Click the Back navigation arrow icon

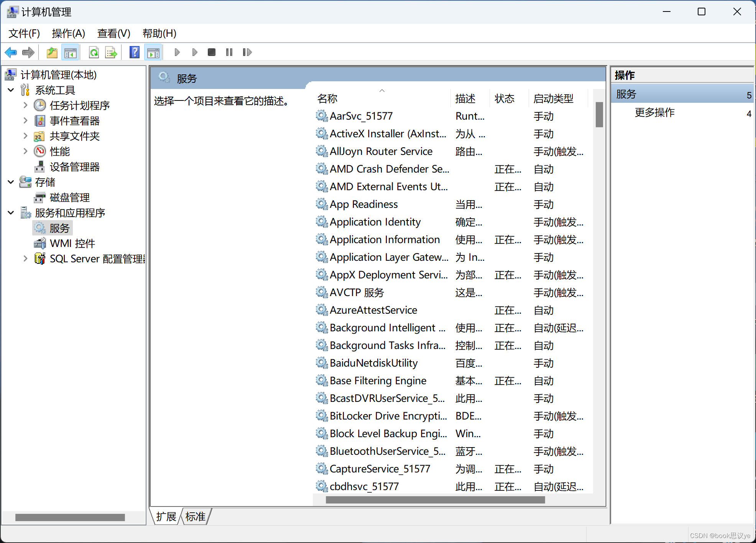coord(11,52)
